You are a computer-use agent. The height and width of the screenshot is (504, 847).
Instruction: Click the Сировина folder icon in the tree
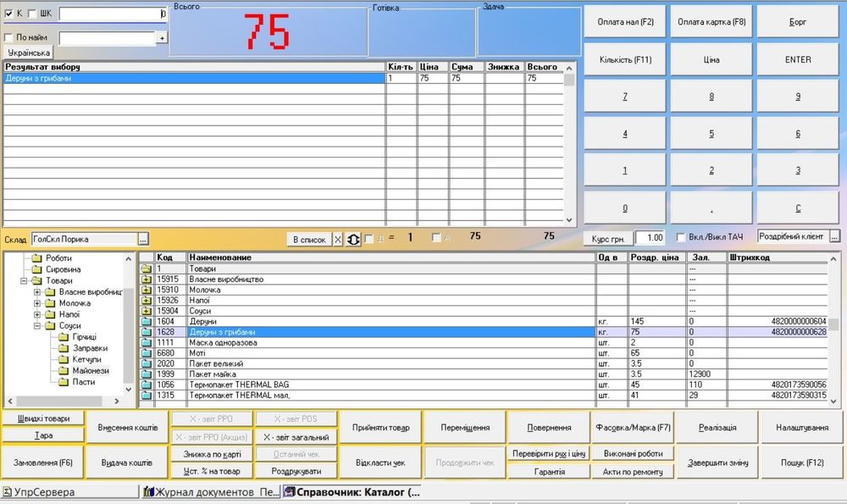point(36,269)
